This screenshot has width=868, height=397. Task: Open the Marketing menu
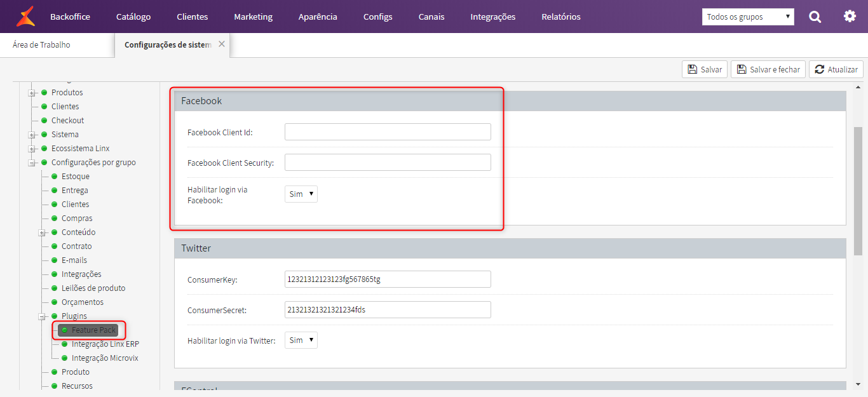point(253,17)
